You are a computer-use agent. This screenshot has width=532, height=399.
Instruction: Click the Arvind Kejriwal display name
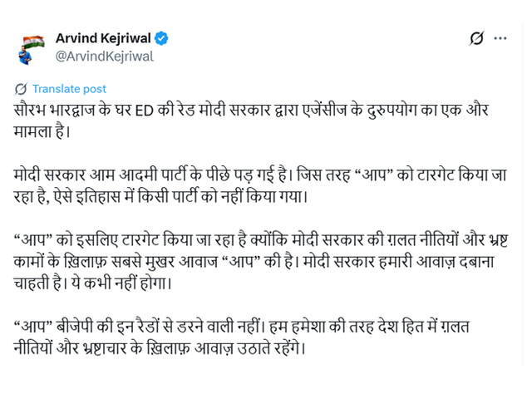pos(103,38)
